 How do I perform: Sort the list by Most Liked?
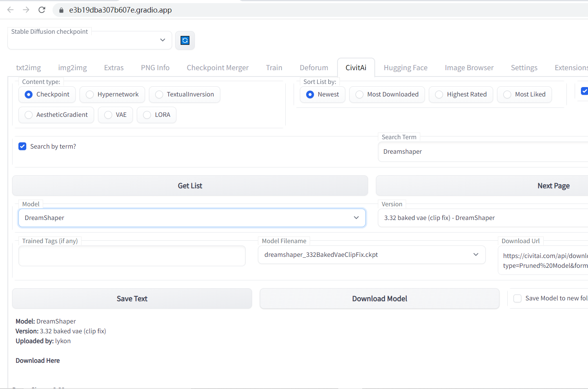coord(524,95)
